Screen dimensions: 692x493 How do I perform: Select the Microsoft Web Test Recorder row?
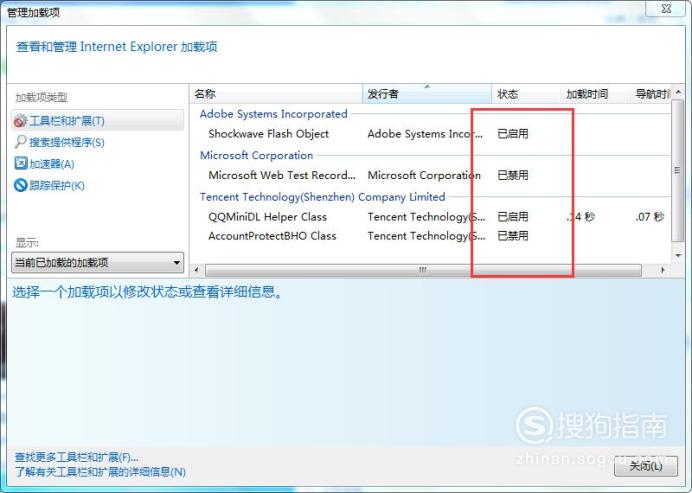click(430, 175)
